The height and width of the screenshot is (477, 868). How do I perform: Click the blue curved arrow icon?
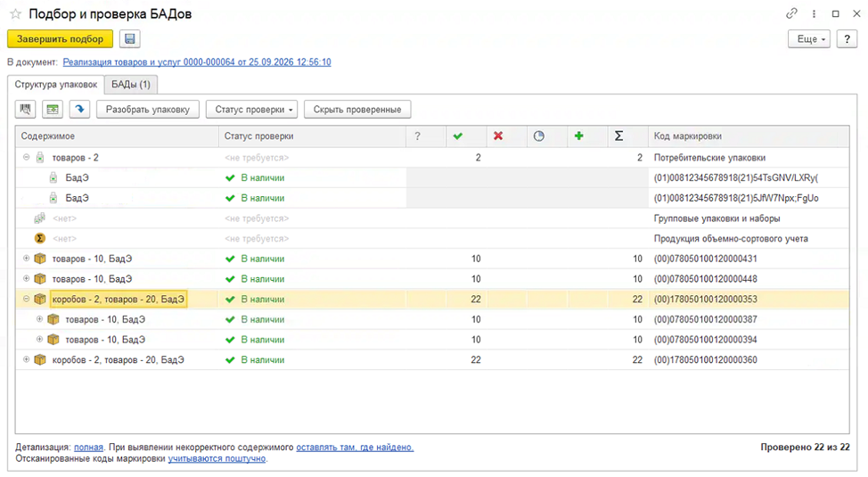[x=79, y=109]
